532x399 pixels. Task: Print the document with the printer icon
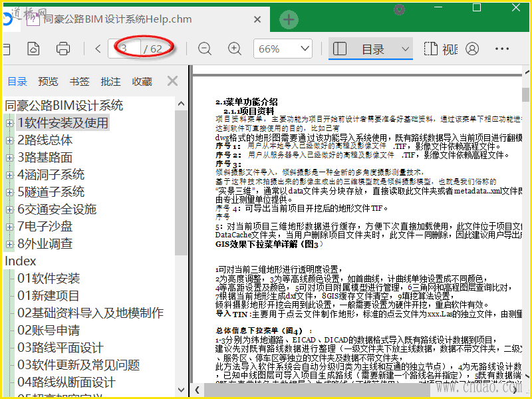tap(63, 49)
